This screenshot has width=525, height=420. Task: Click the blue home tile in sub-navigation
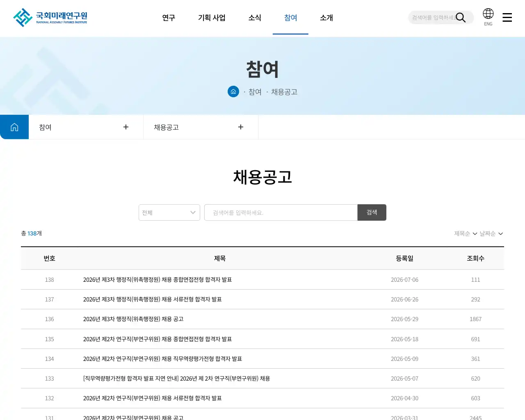click(x=14, y=127)
